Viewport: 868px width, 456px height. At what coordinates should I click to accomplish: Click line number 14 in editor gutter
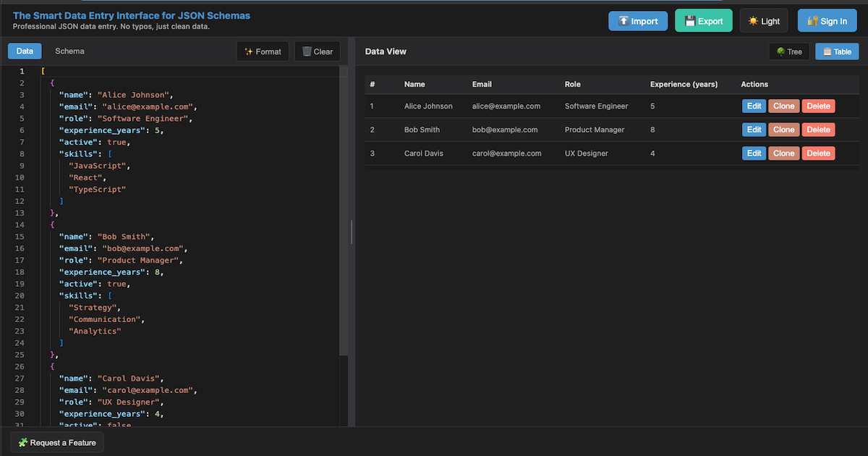pyautogui.click(x=20, y=224)
